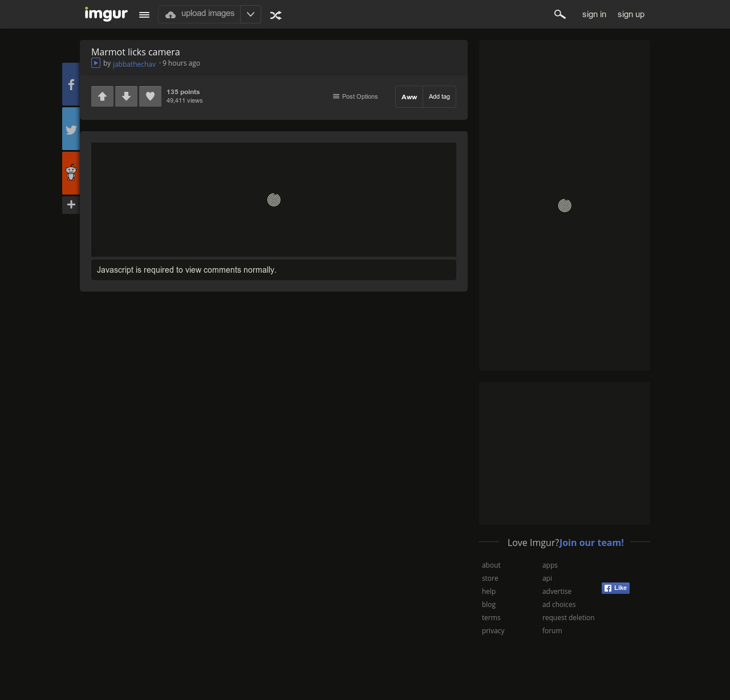Click the sign in link
730x700 pixels.
[x=594, y=14]
